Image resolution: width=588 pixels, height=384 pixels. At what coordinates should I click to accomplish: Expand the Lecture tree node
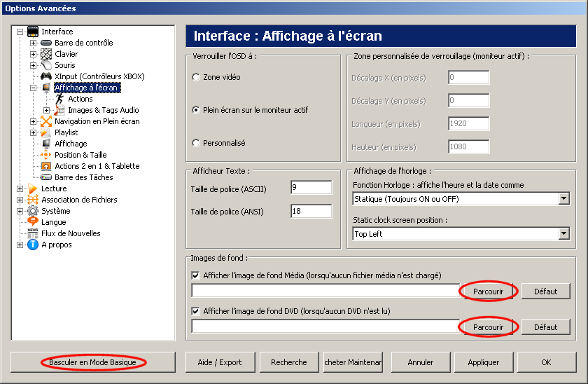(x=20, y=188)
